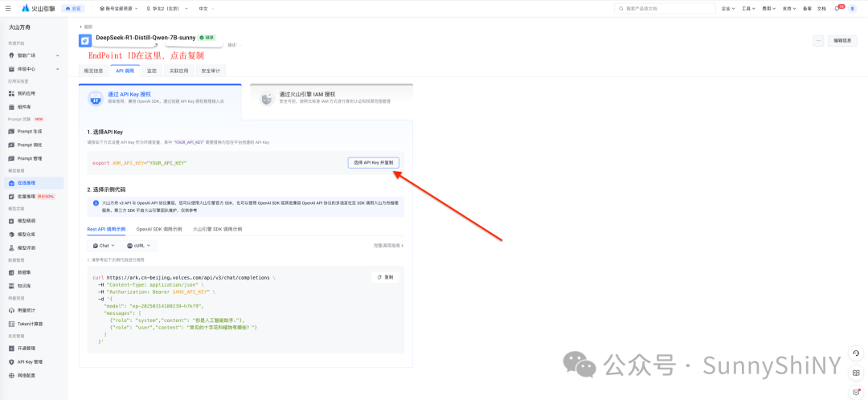The width and height of the screenshot is (868, 400).
Task: Click the feedback icon at bottom right
Action: pos(856,392)
